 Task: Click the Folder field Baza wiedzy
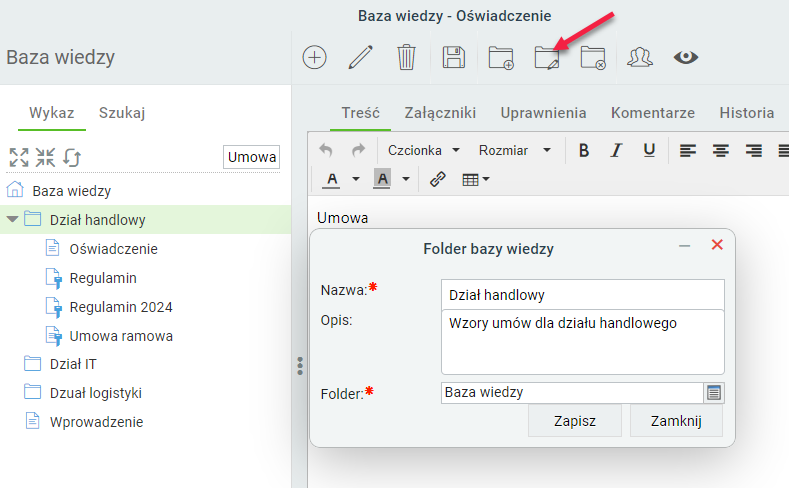[572, 392]
